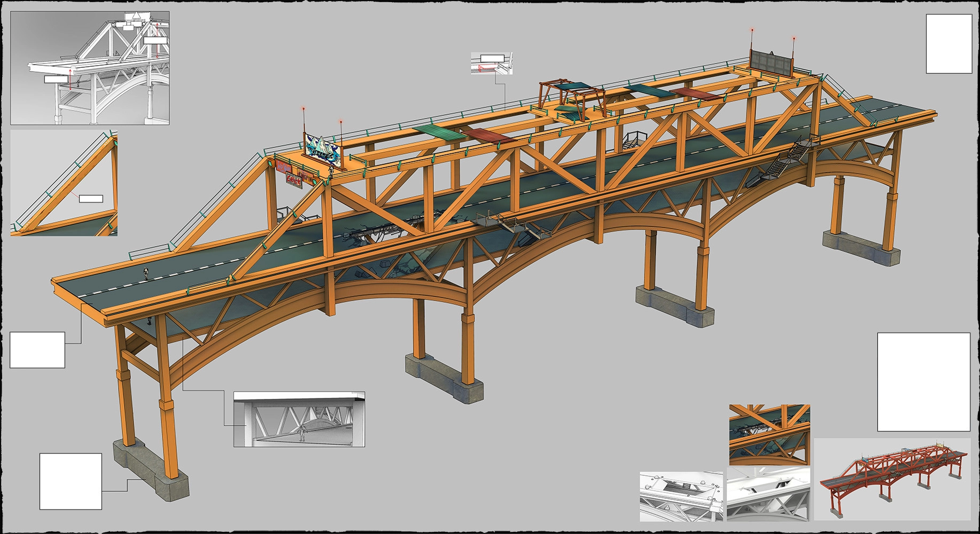Viewport: 980px width, 534px height.
Task: Select the large blank white box above red bridge
Action: [923, 382]
